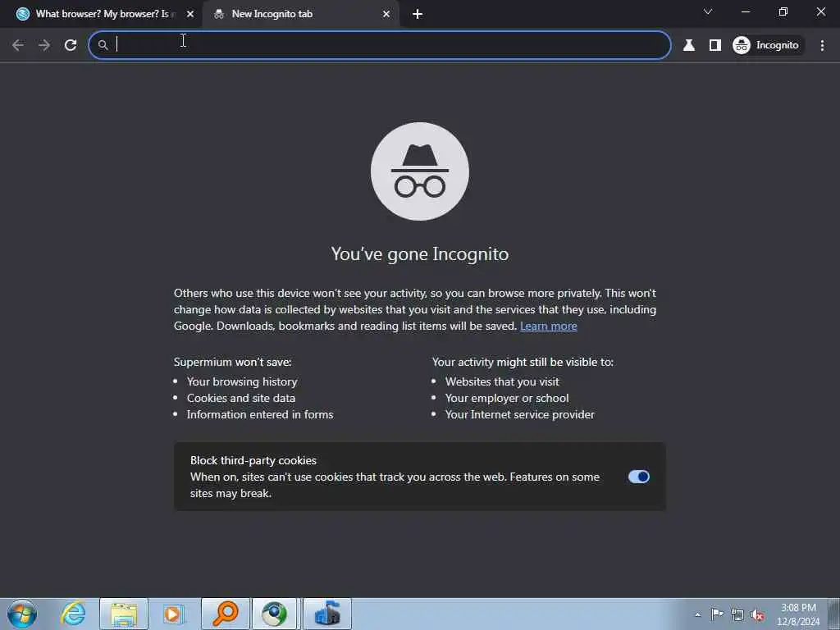Open Windows Media Player taskbar icon
This screenshot has height=630, width=840.
coord(174,614)
